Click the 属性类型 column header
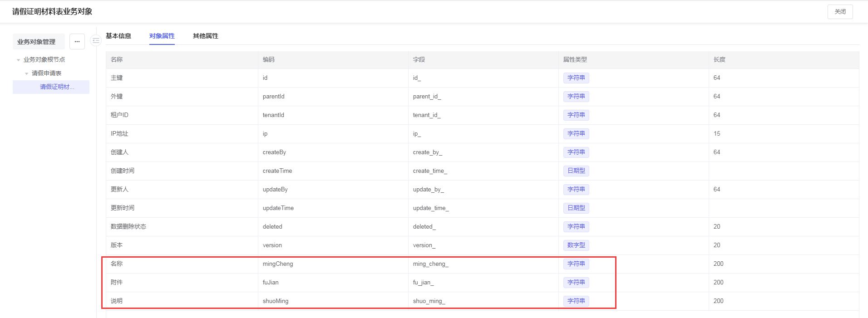Viewport: 868px width, 318px height. (x=575, y=59)
